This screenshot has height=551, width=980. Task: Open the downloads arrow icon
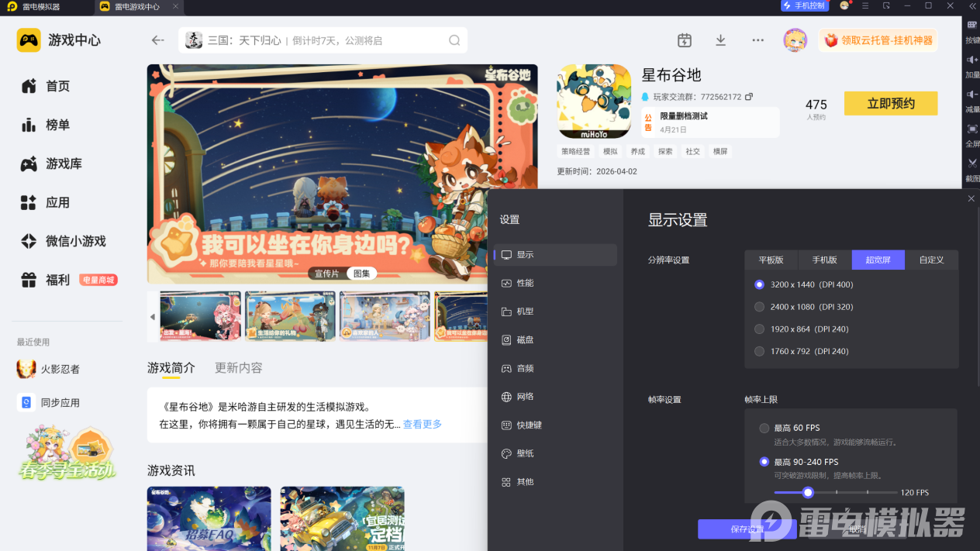[720, 40]
